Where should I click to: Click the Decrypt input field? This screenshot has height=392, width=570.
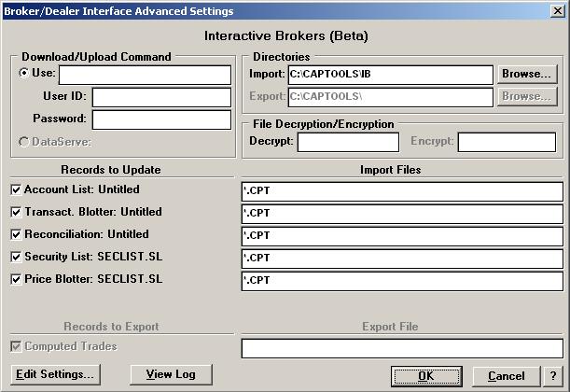click(348, 142)
